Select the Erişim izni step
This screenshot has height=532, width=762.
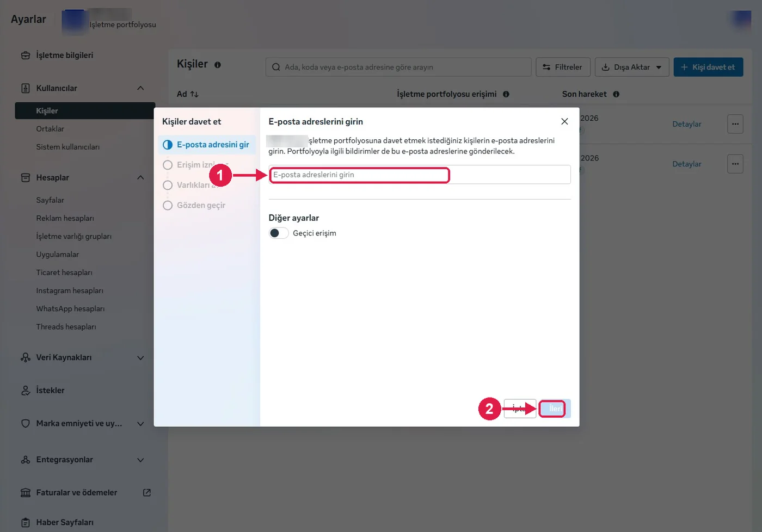click(194, 165)
